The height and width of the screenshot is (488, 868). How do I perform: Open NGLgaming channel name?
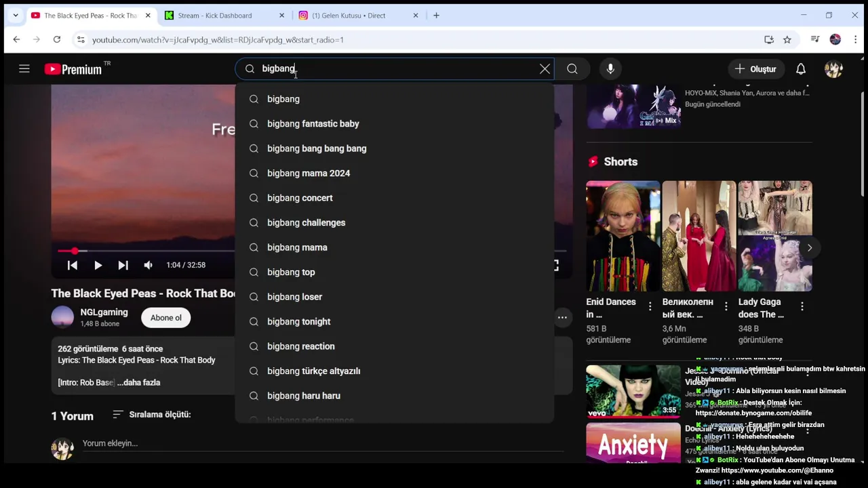pos(104,312)
